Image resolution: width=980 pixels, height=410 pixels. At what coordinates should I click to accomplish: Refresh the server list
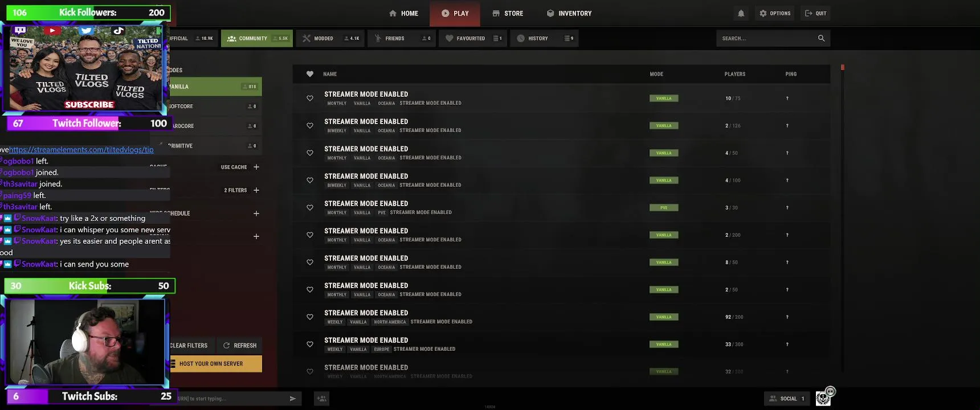click(x=239, y=346)
